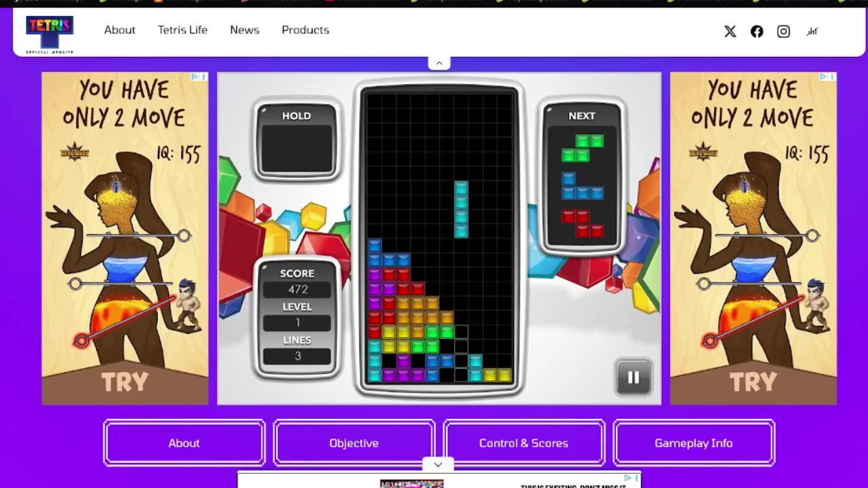Screen dimensions: 868x488
Task: Pause the Tetris game
Action: [633, 378]
